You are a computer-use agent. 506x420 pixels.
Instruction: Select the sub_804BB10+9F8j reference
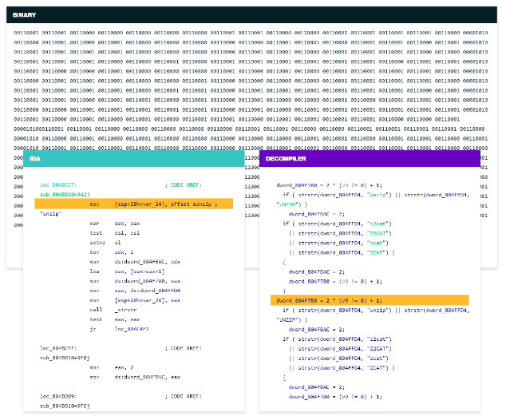pos(65,358)
